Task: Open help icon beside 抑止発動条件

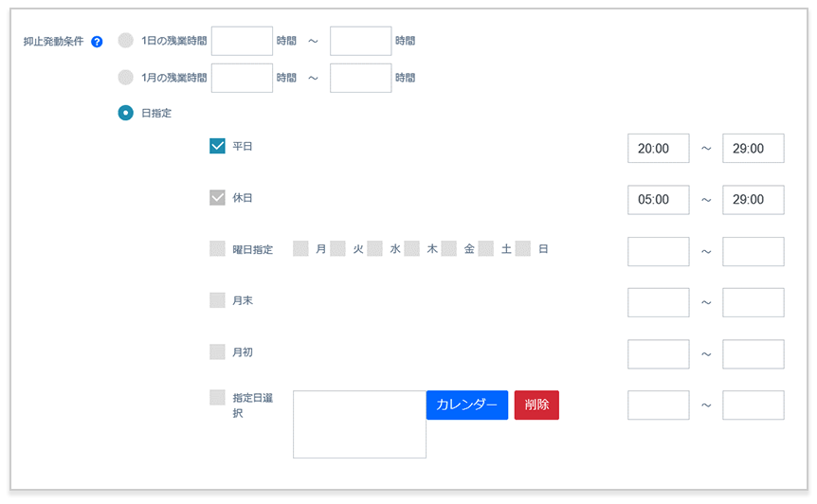Action: point(97,42)
